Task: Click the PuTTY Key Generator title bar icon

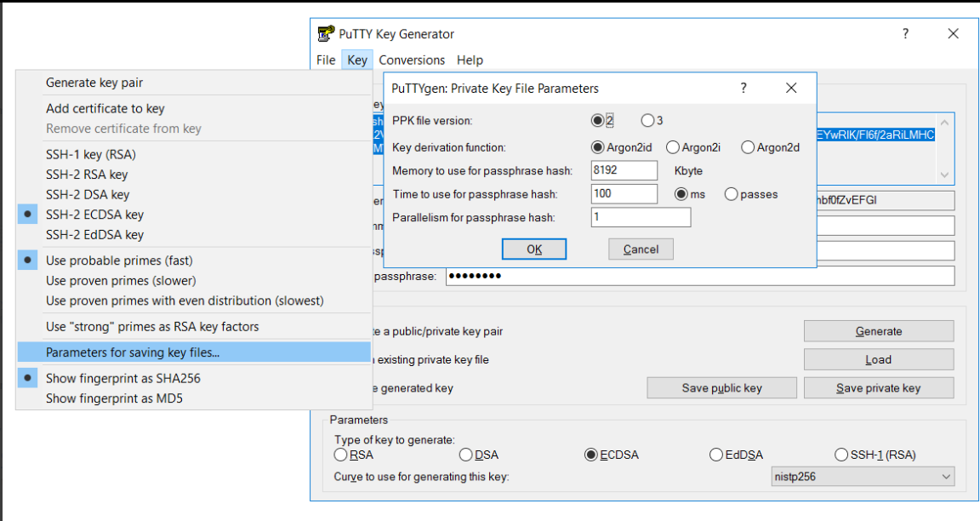Action: [326, 34]
